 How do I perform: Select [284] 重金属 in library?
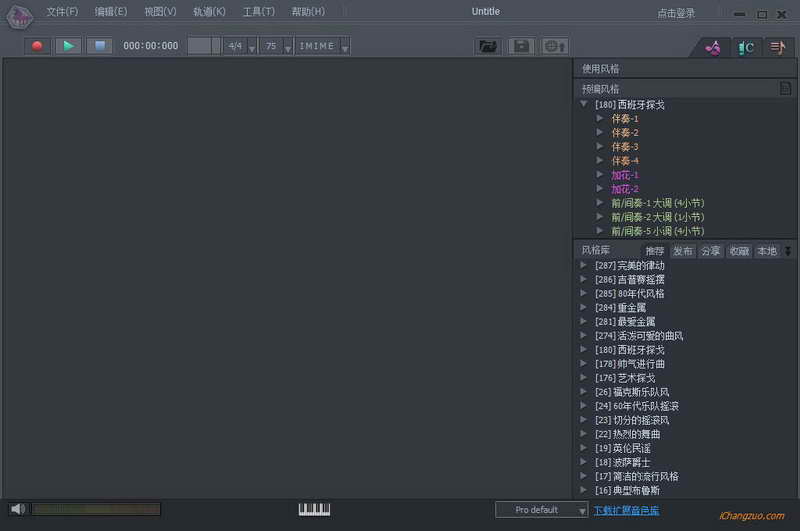pos(620,308)
